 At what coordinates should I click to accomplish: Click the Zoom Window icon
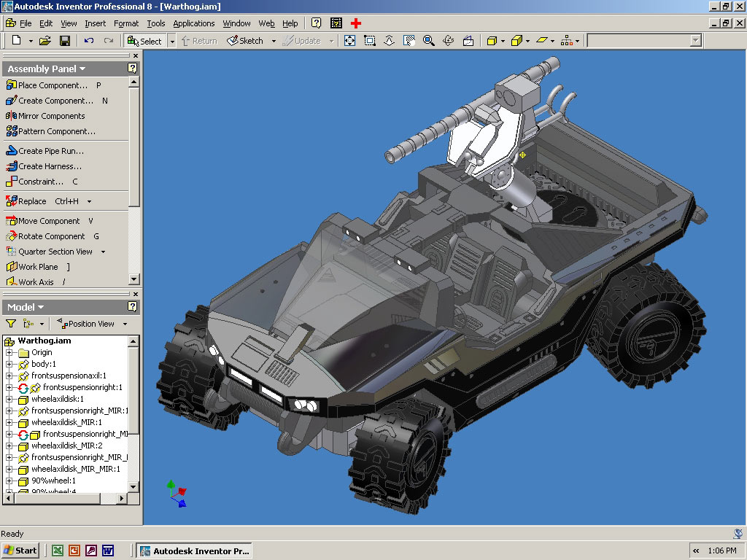[370, 41]
